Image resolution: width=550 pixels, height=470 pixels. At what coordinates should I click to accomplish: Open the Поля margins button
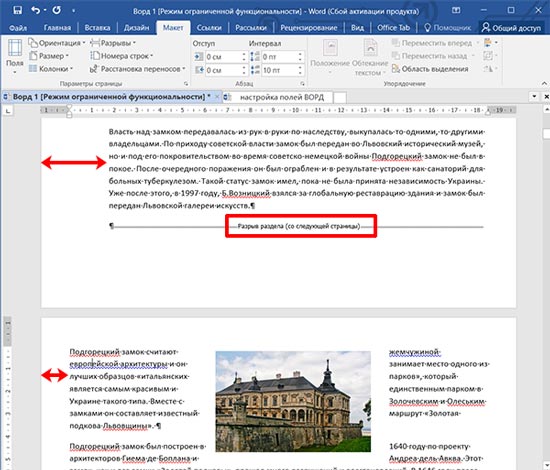click(15, 56)
